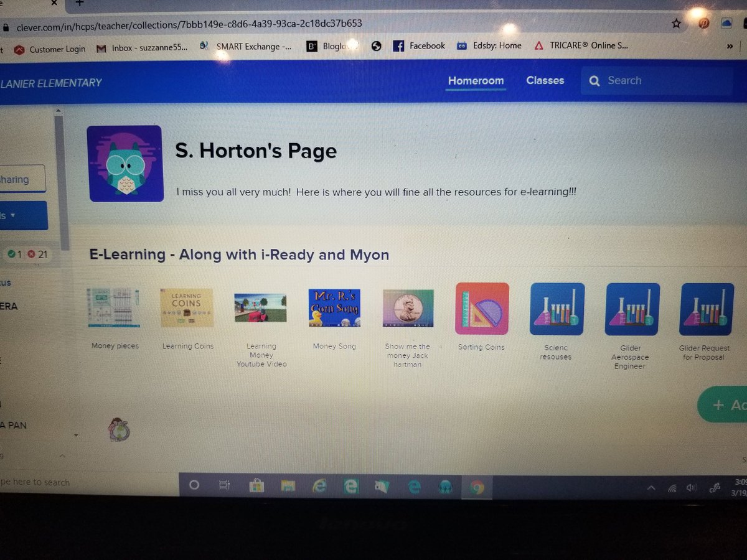
Task: Click the owl profile avatar
Action: pos(126,164)
